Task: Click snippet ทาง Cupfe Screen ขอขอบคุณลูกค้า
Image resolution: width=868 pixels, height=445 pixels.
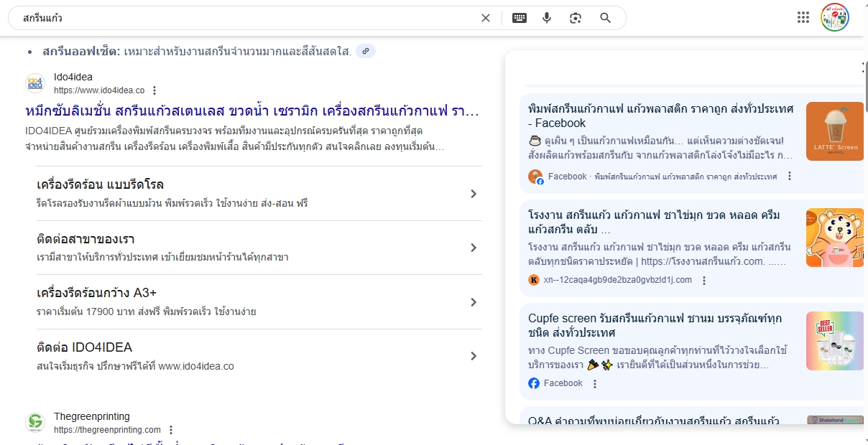Action: pyautogui.click(x=657, y=358)
